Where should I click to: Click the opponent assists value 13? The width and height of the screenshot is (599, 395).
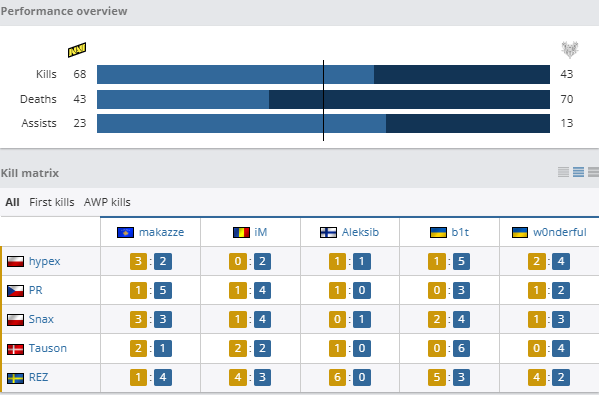click(567, 123)
